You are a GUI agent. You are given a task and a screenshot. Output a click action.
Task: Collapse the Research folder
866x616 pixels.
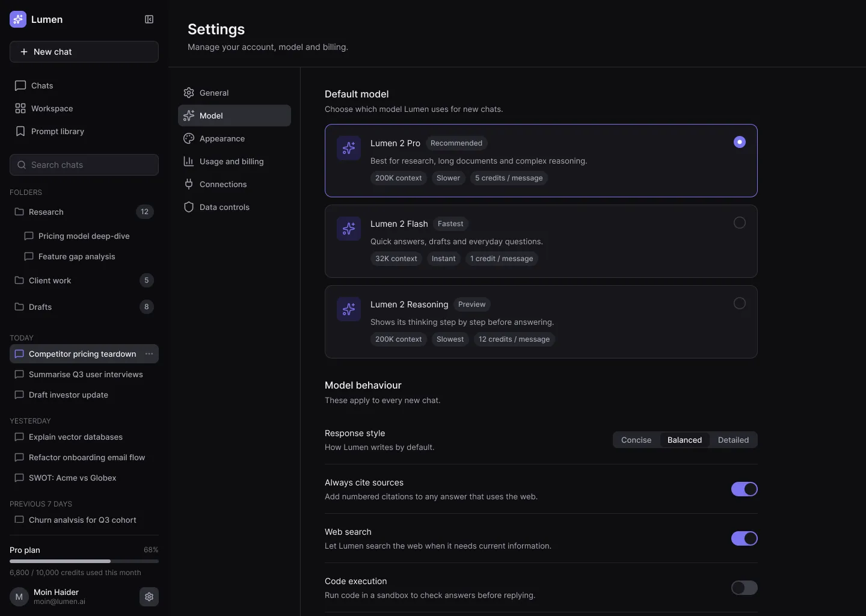[84, 212]
